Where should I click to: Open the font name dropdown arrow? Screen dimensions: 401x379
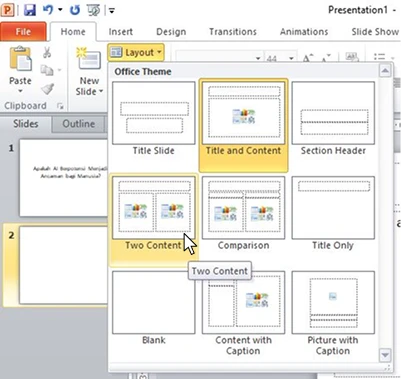tap(258, 58)
